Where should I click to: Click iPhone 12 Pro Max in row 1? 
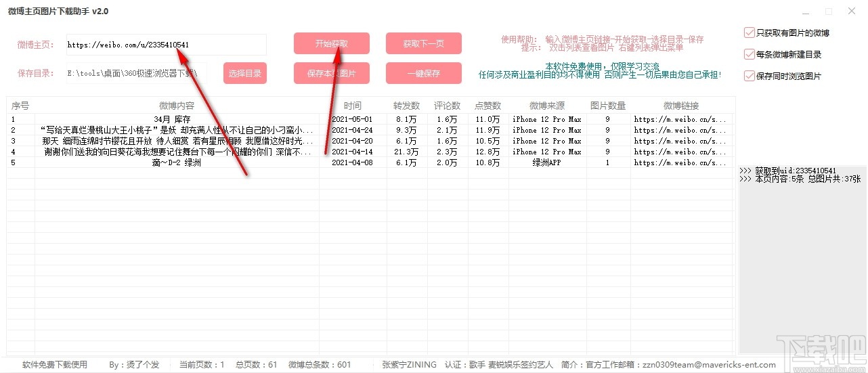click(x=547, y=119)
